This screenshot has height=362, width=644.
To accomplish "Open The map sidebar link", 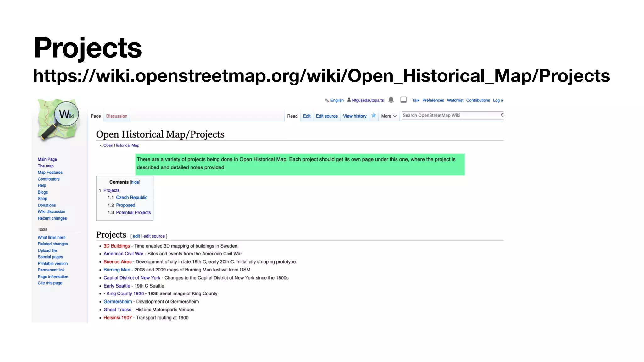I will point(46,166).
